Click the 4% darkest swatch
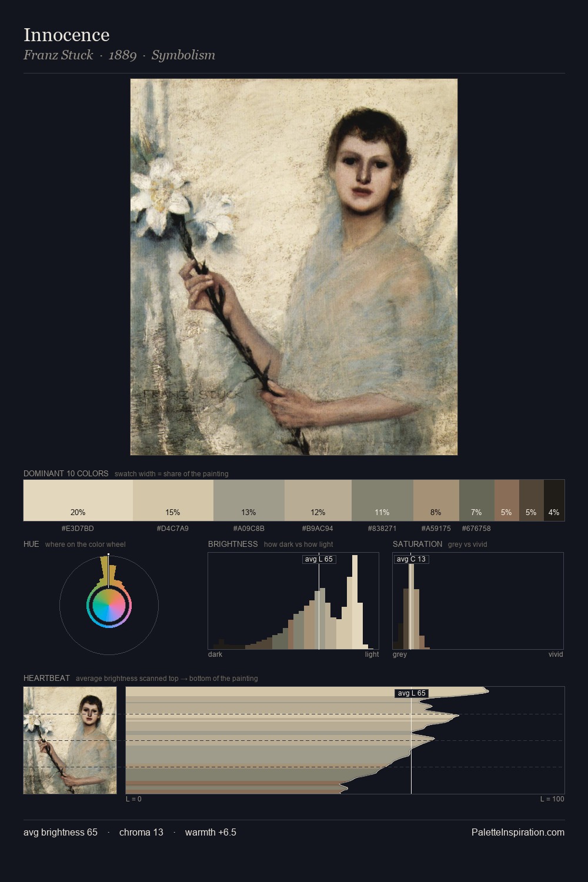Viewport: 588px width, 882px height. [x=554, y=500]
